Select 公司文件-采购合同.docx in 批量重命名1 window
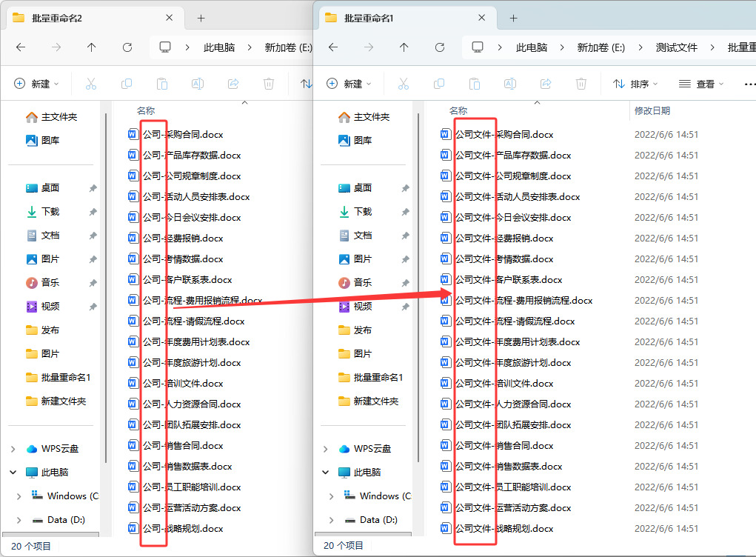 point(504,135)
